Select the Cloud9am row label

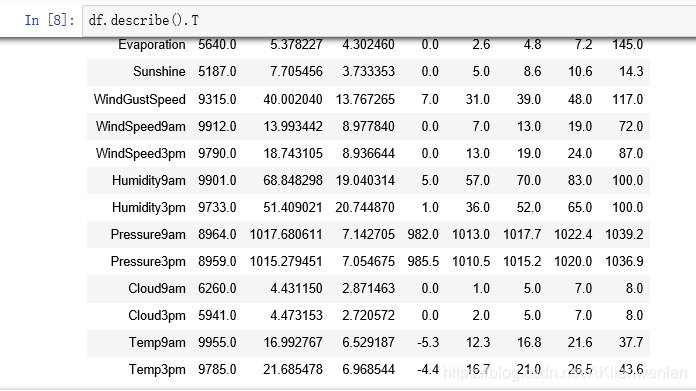[x=157, y=288]
